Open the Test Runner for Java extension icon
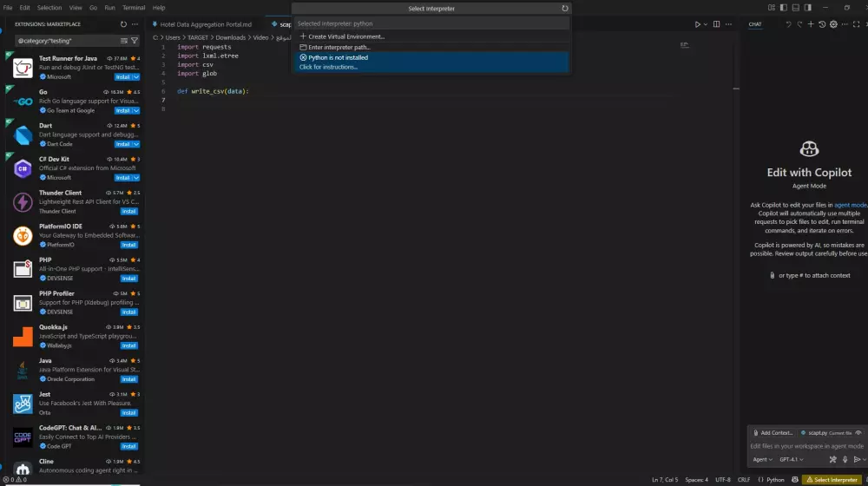 pos(23,68)
